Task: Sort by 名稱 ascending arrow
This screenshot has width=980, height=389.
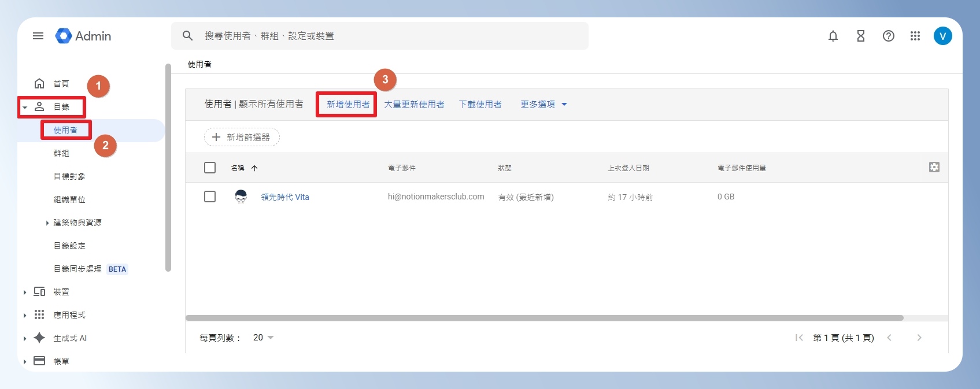Action: tap(254, 168)
